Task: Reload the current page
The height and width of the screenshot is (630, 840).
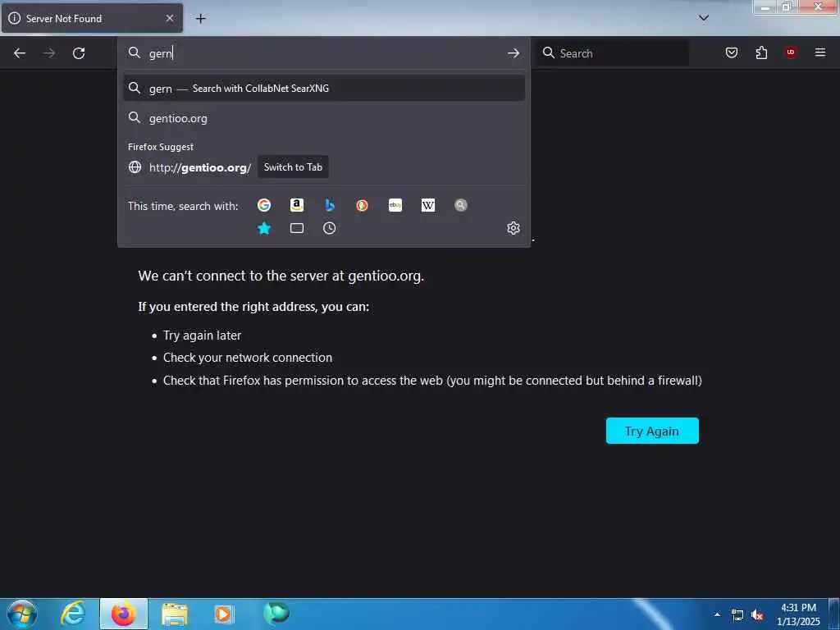Action: pos(79,53)
